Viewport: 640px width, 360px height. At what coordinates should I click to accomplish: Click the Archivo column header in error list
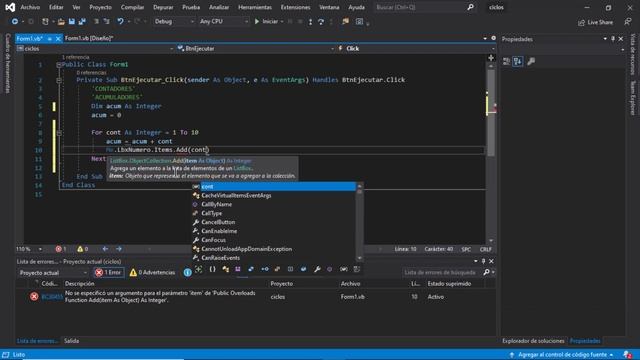pos(350,284)
